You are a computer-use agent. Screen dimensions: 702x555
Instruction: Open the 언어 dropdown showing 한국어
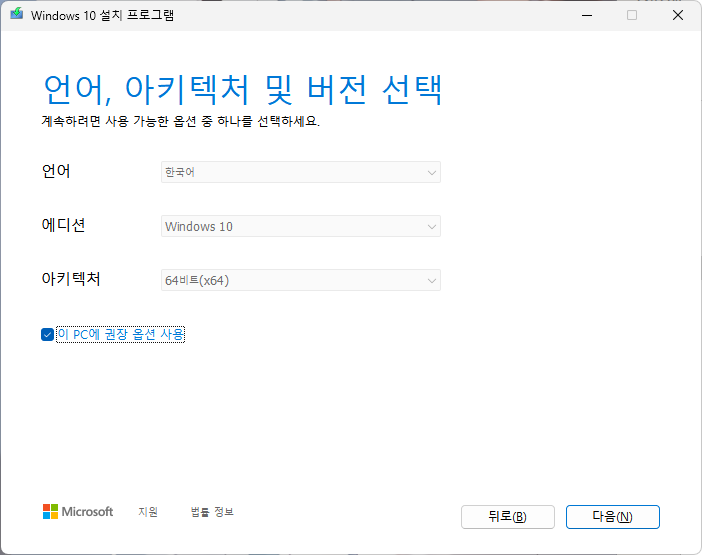coord(300,172)
